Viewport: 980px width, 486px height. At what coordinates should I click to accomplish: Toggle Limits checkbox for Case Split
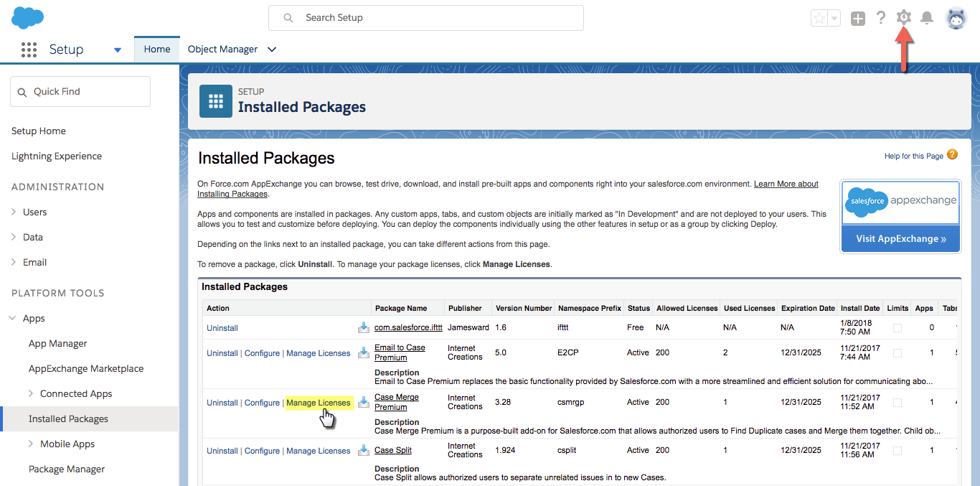pyautogui.click(x=897, y=450)
